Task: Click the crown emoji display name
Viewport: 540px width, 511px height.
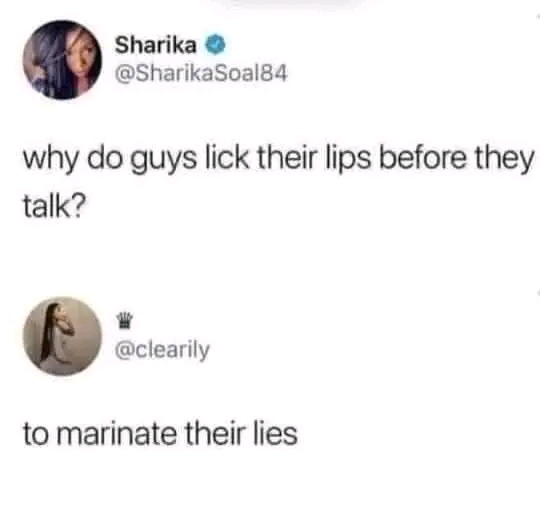Action: coord(124,320)
